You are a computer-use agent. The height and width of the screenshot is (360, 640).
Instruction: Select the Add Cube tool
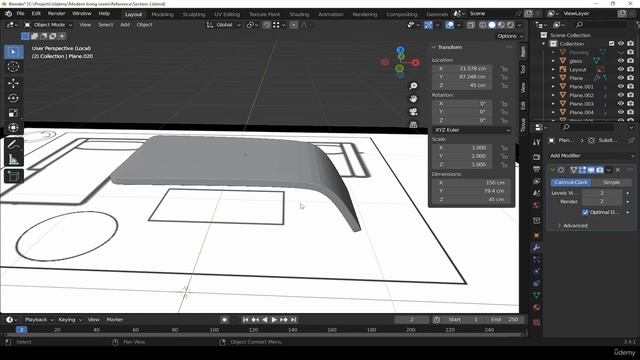[13, 176]
